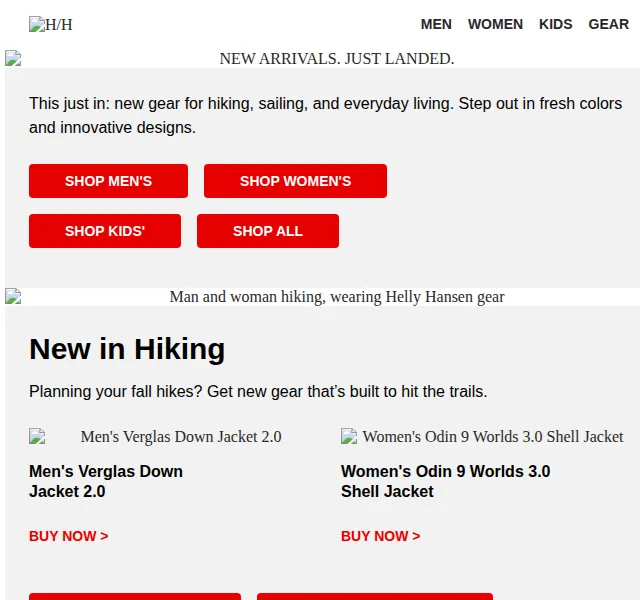640x600 pixels.
Task: Open the WOMEN navigation item
Action: click(x=495, y=24)
